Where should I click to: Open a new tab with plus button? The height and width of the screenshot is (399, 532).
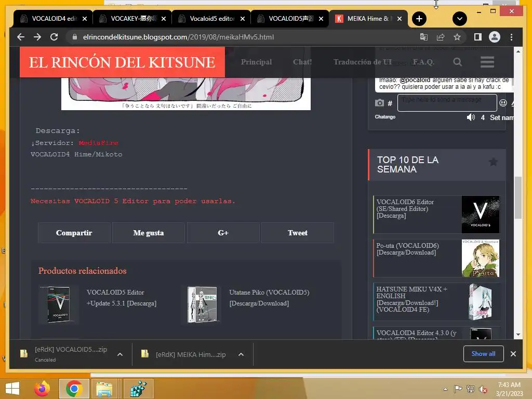[x=419, y=19]
